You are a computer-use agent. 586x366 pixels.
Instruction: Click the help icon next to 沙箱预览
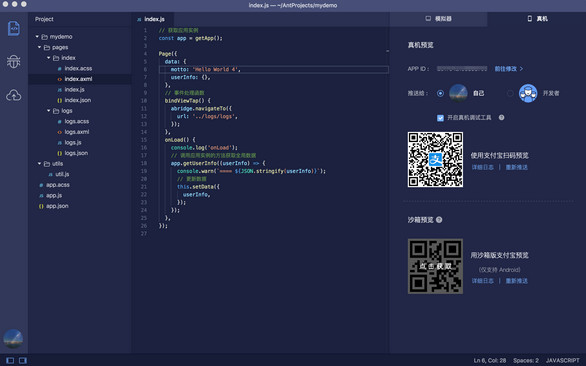[x=439, y=220]
